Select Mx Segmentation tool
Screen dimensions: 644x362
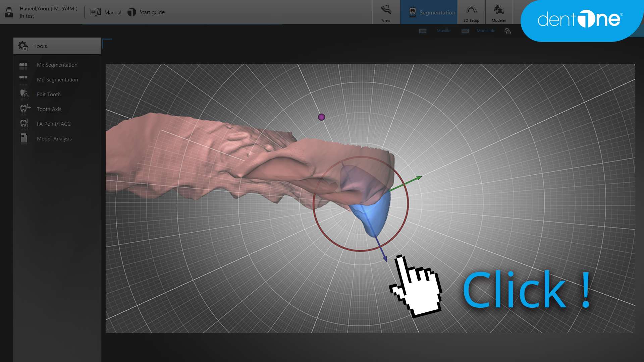57,65
